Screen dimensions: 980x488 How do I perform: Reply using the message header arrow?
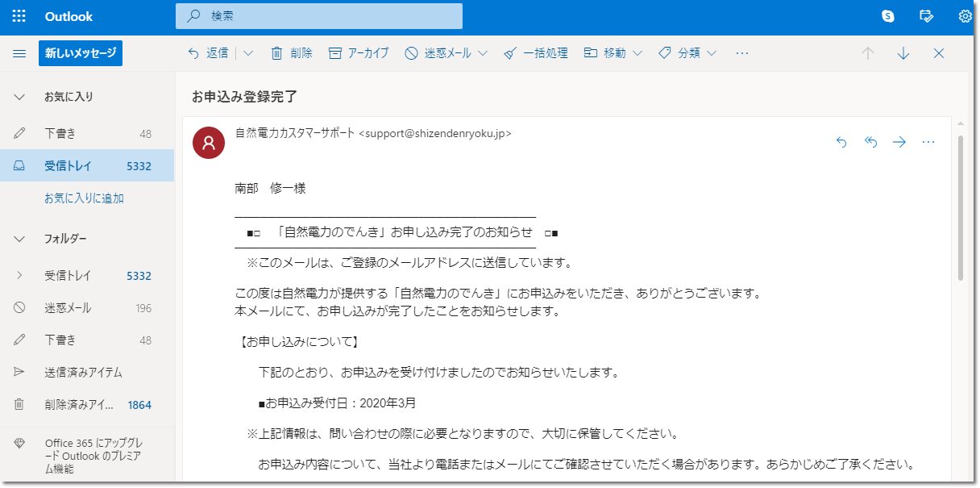pos(841,142)
